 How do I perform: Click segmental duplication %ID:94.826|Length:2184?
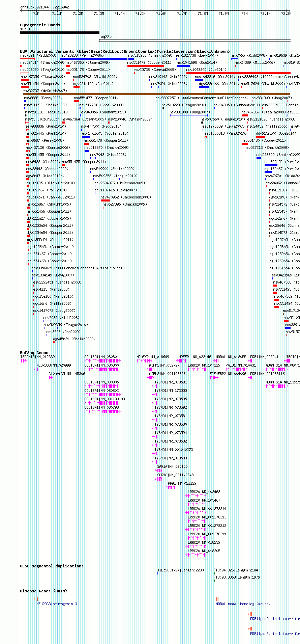point(236,570)
